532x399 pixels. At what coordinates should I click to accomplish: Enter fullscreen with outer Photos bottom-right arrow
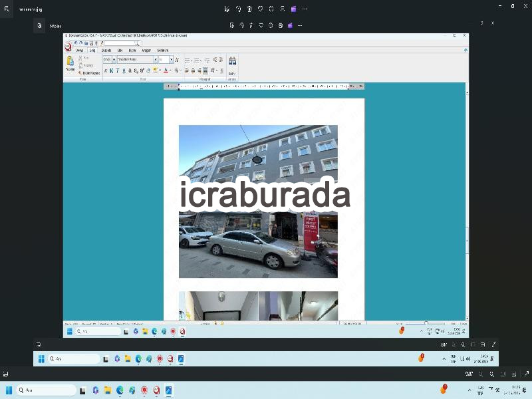526,374
